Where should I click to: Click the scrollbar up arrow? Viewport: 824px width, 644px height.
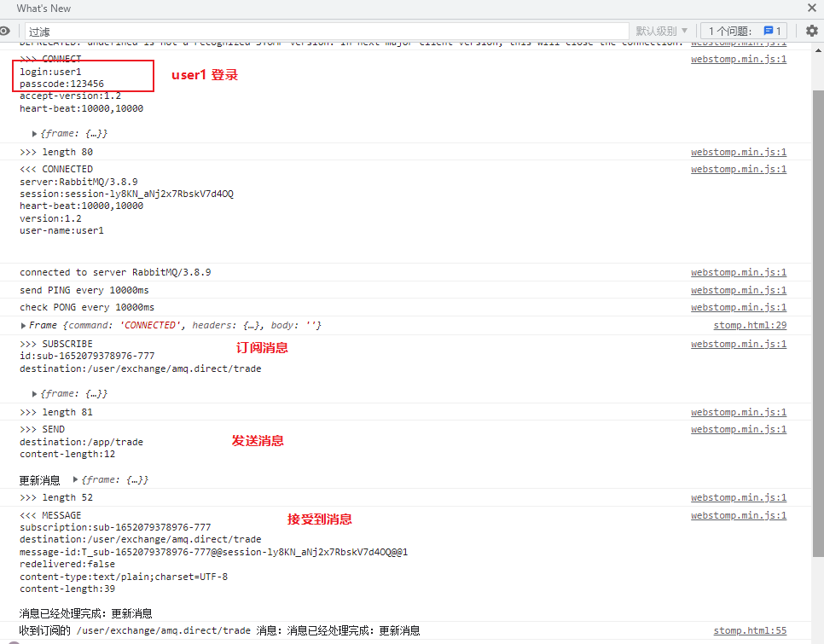point(818,50)
